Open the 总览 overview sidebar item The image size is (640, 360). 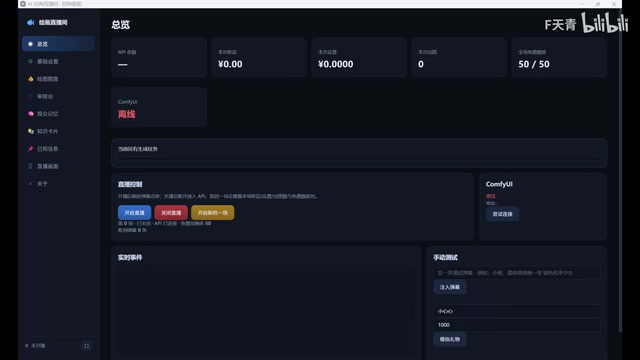click(58, 44)
